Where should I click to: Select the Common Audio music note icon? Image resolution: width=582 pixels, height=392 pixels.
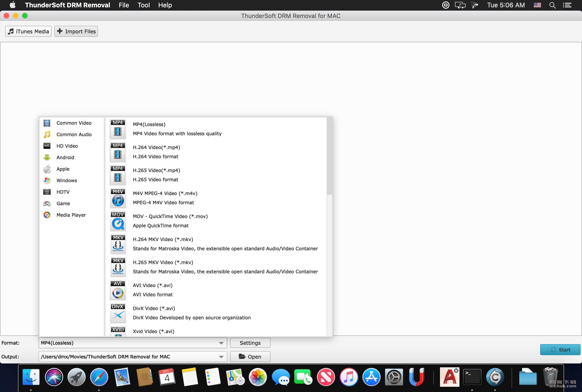tap(47, 135)
